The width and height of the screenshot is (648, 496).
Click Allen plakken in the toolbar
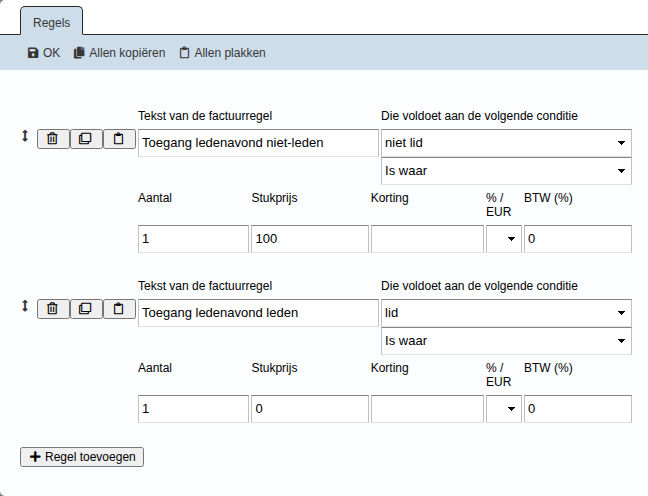[222, 53]
